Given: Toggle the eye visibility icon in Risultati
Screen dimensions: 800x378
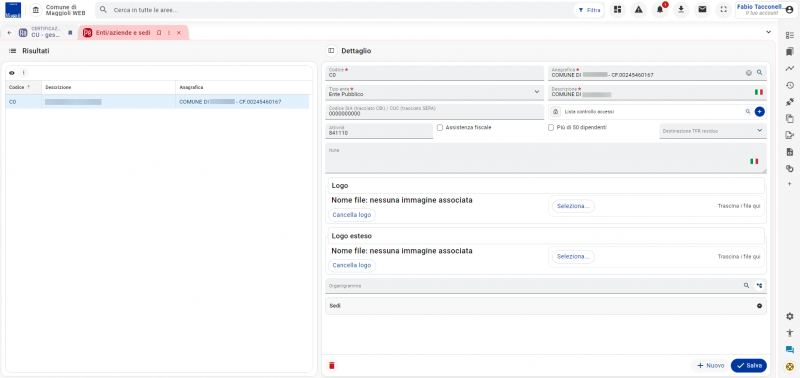Looking at the screenshot, I should 12,73.
